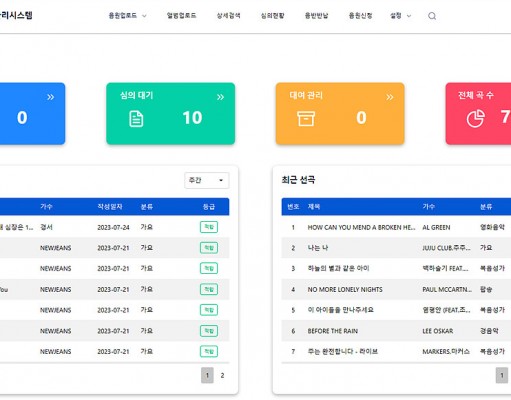Open the blue card's double-arrow link
The height and width of the screenshot is (400, 511).
click(x=50, y=97)
